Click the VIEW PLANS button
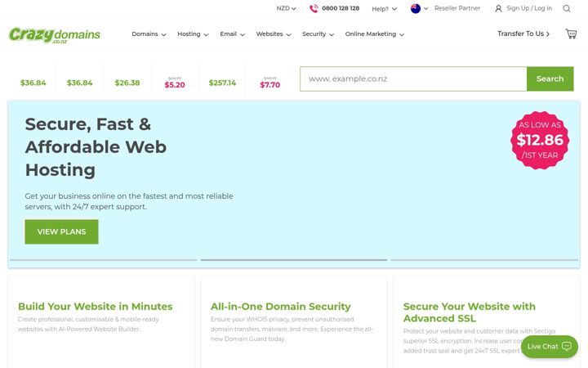Viewport: 588px width, 368px height. click(61, 231)
